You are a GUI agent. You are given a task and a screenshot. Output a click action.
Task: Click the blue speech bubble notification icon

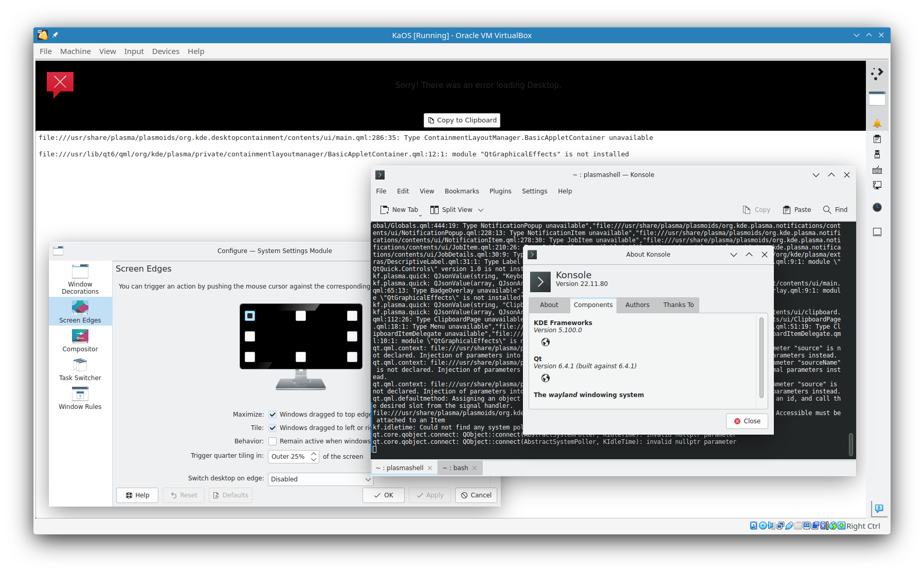pyautogui.click(x=879, y=508)
